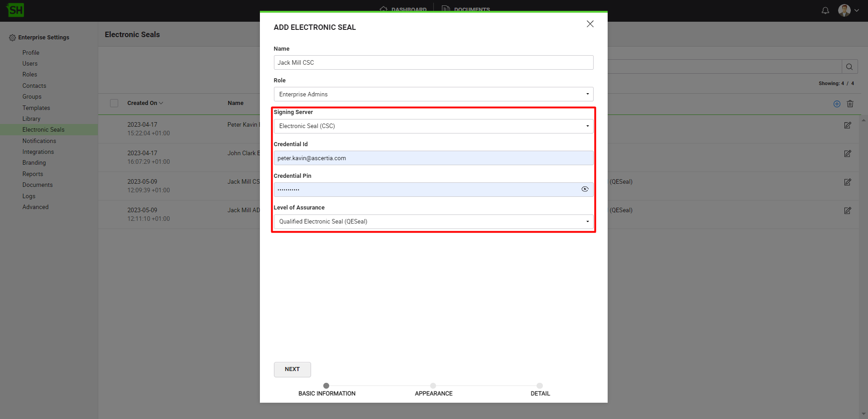This screenshot has width=868, height=419.
Task: Click the add electronic seal plus icon
Action: coord(837,104)
